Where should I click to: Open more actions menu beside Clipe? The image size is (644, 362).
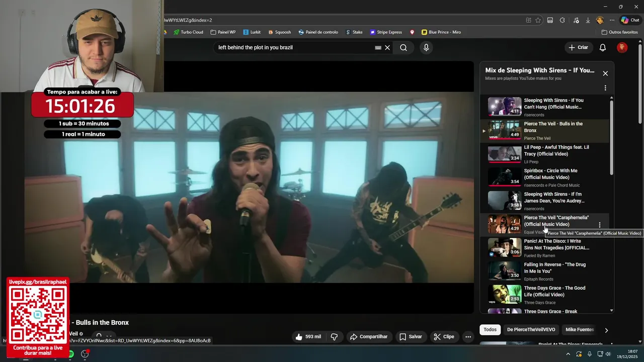468,337
